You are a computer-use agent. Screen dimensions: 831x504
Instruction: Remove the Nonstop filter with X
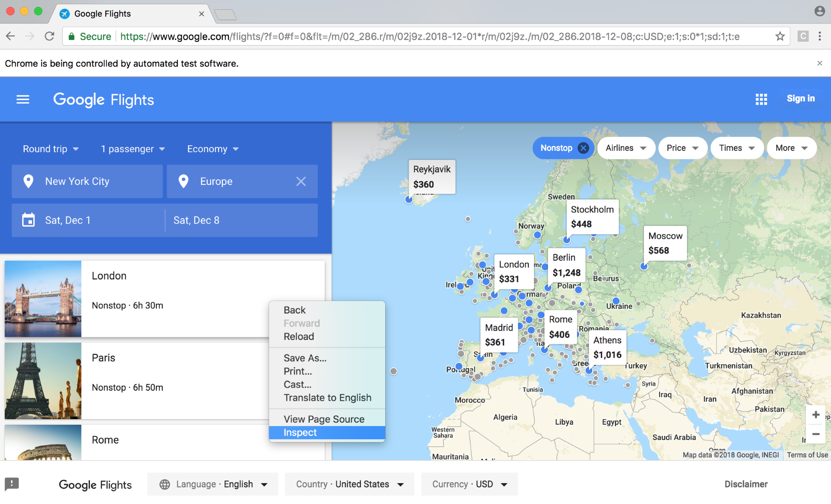point(583,148)
